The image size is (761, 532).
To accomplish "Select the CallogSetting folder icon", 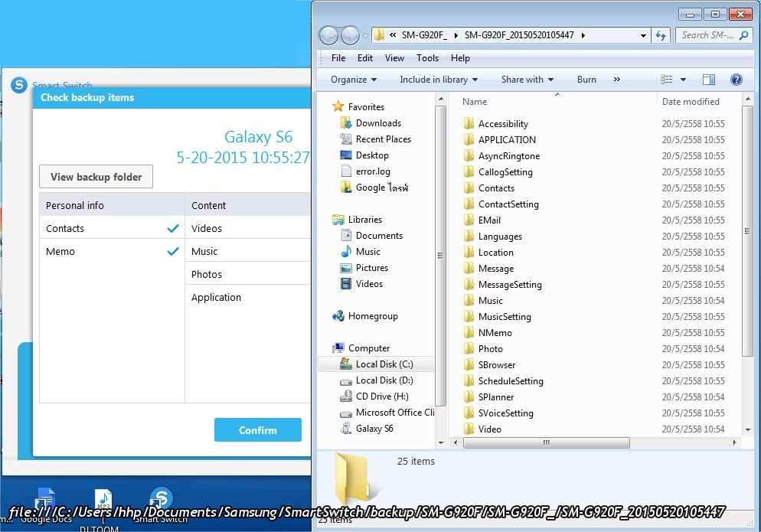I will 469,171.
